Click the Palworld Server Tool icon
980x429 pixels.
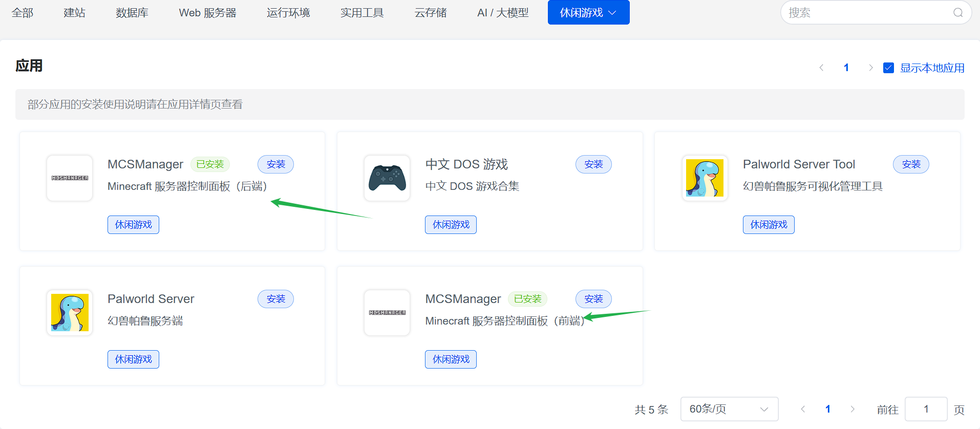pos(705,178)
